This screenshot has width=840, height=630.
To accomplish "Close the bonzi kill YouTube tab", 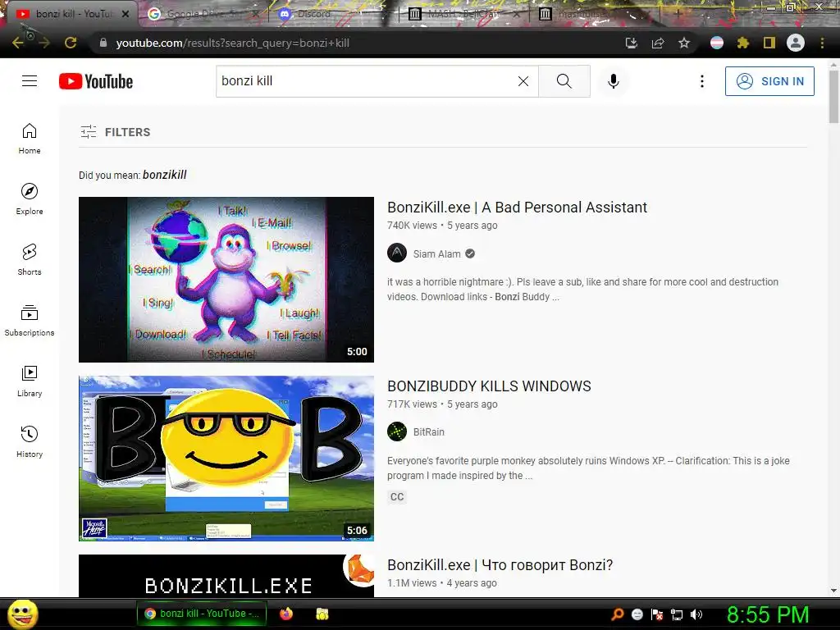I will tap(126, 14).
